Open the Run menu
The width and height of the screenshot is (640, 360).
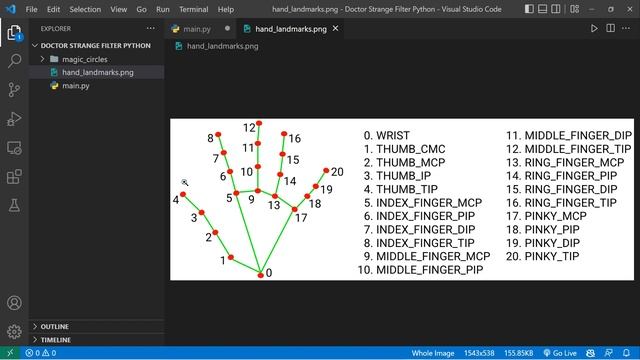[162, 9]
